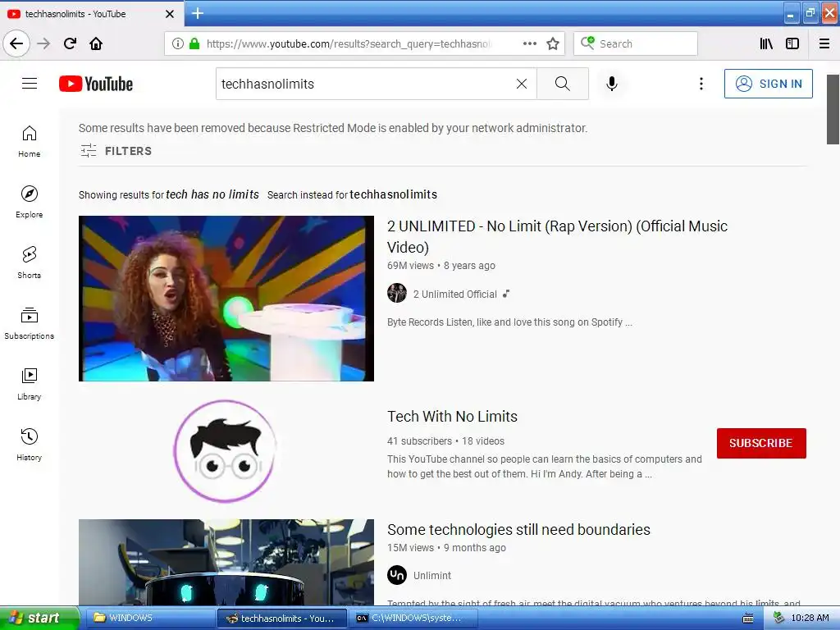Click 'tech has no limits' suggested search link
The image size is (840, 630).
pos(212,194)
